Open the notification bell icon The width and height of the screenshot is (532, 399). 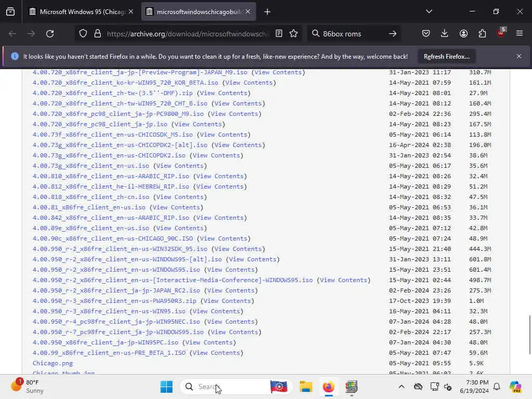pyautogui.click(x=497, y=387)
